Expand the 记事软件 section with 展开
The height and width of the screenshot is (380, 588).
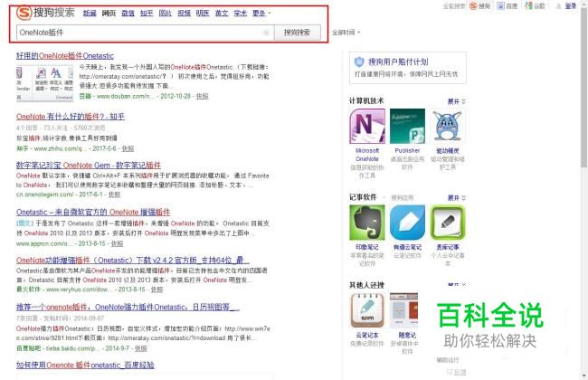click(456, 197)
